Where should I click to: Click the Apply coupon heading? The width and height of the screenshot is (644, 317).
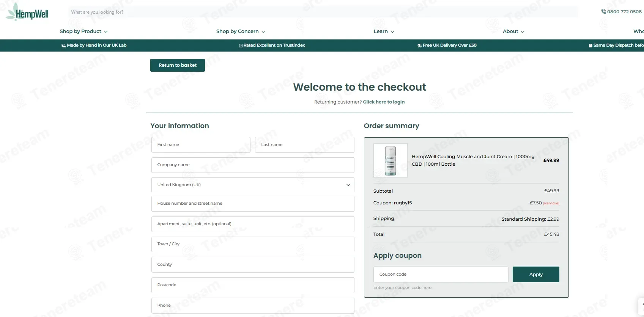coord(397,256)
